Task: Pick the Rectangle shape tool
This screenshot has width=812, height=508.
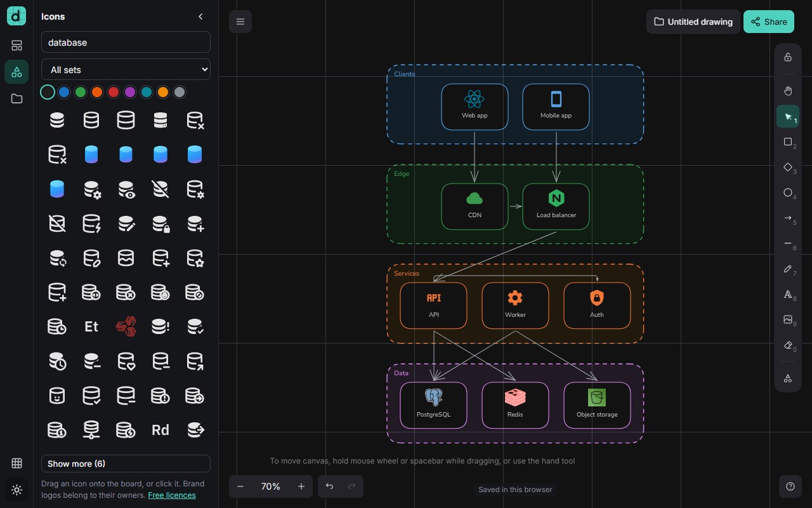Action: (x=788, y=142)
